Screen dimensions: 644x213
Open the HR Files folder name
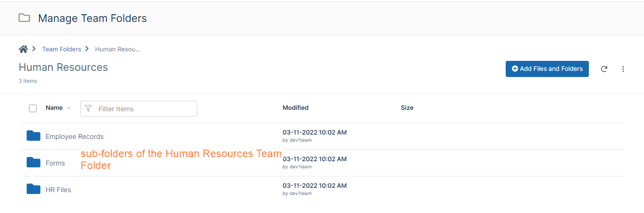(x=58, y=190)
